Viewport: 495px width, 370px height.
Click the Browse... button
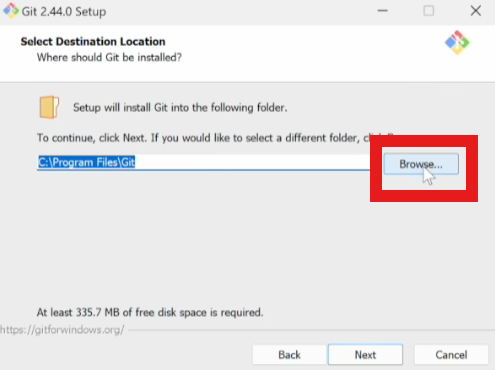pos(421,164)
